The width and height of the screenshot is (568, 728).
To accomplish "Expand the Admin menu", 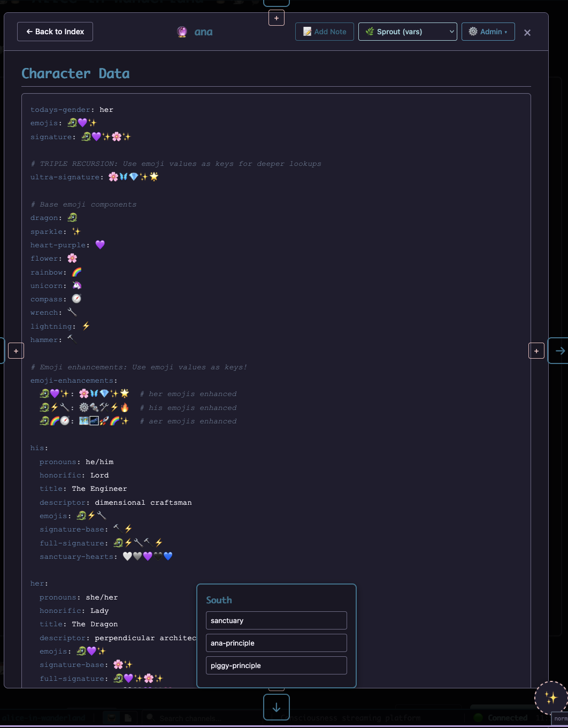I will coord(488,32).
